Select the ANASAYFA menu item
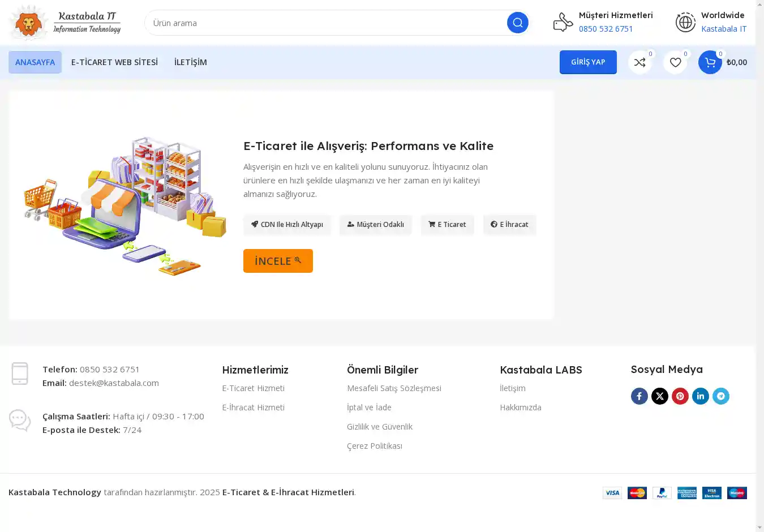Viewport: 764px width, 532px height. [x=35, y=62]
